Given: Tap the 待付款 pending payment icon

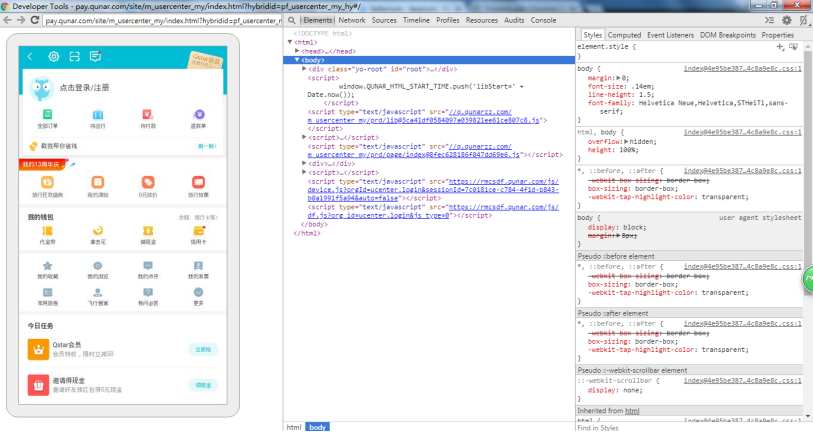Looking at the screenshot, I should pos(148,115).
